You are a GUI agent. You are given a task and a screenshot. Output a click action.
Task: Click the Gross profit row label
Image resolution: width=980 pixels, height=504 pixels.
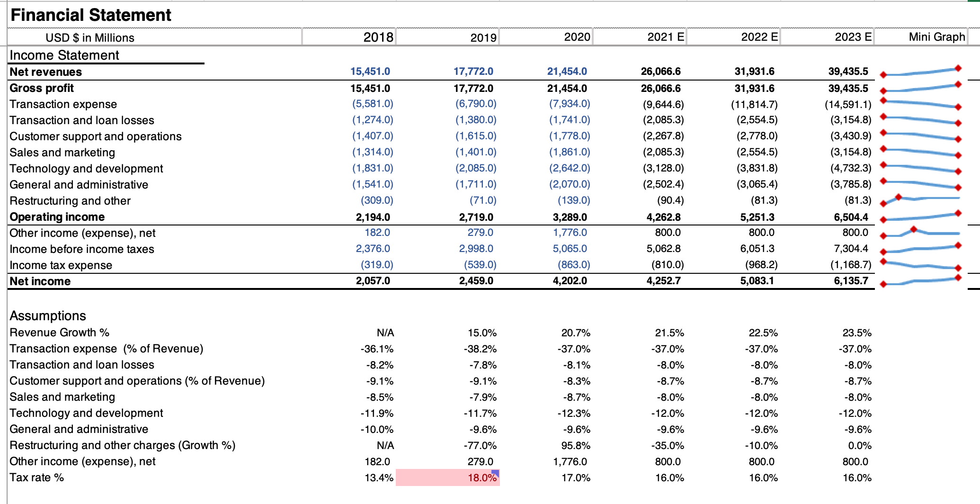pos(42,88)
